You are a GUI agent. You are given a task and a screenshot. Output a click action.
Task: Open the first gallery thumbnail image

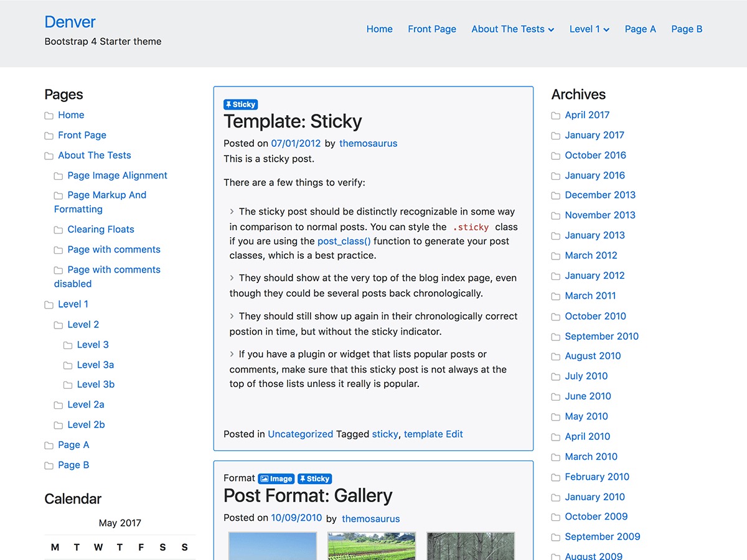273,546
